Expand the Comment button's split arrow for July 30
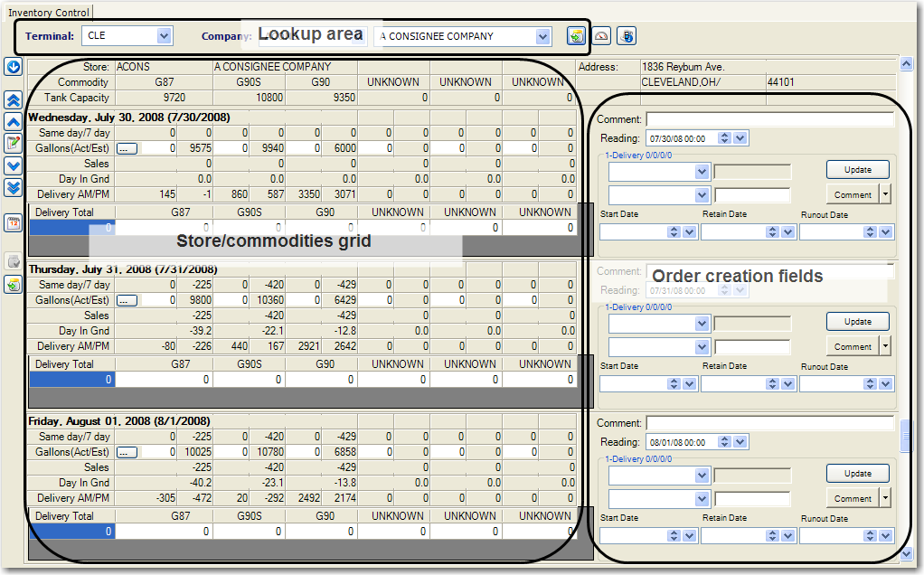The width and height of the screenshot is (924, 575). click(885, 193)
